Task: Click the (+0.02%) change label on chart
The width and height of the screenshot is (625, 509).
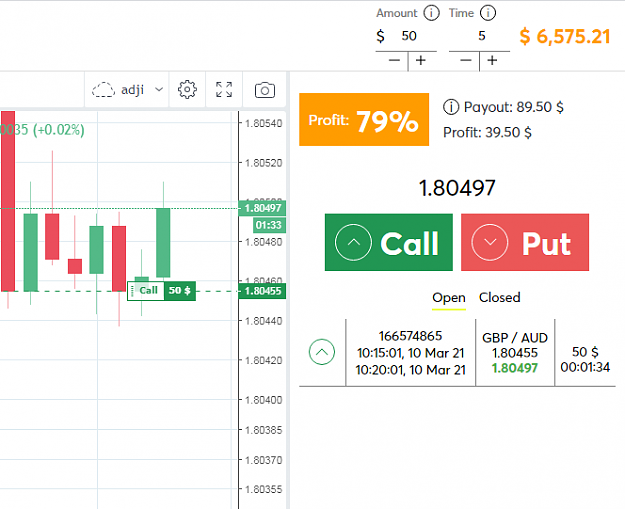Action: click(x=59, y=130)
